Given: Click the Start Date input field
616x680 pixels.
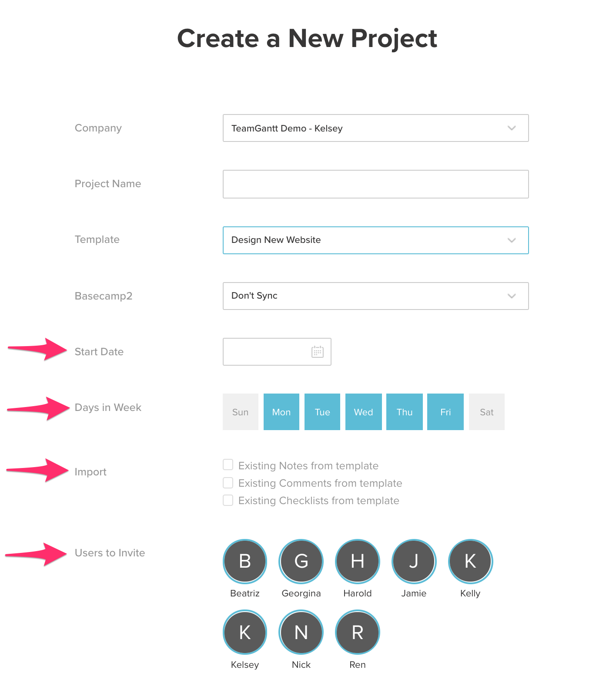Looking at the screenshot, I should click(270, 352).
